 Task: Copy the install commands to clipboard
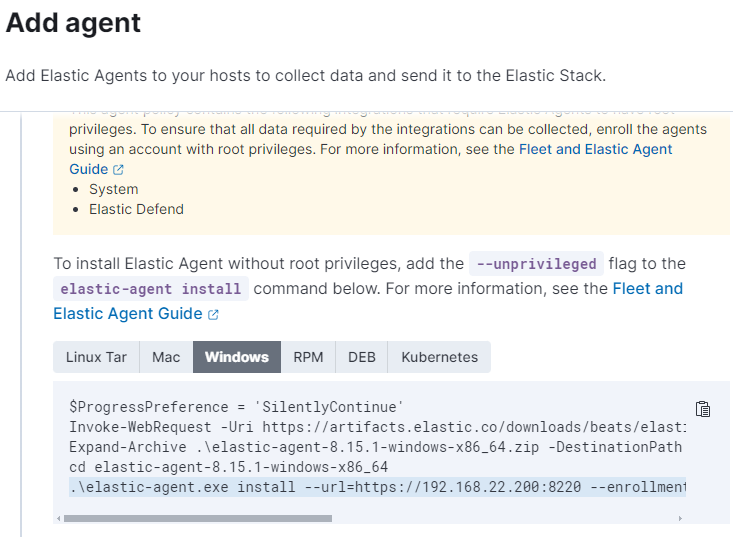(x=702, y=409)
